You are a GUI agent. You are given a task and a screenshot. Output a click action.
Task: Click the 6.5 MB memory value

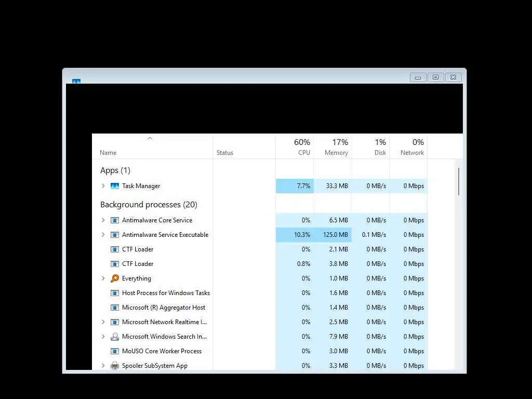click(339, 220)
